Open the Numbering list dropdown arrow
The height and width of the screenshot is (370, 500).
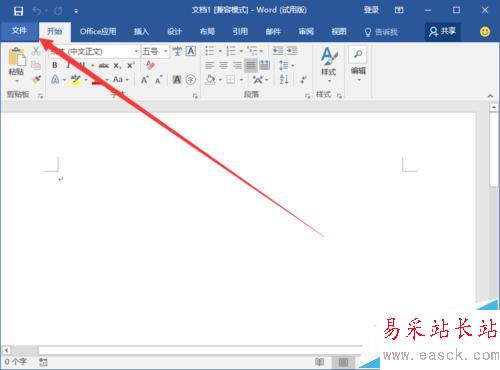[241, 51]
